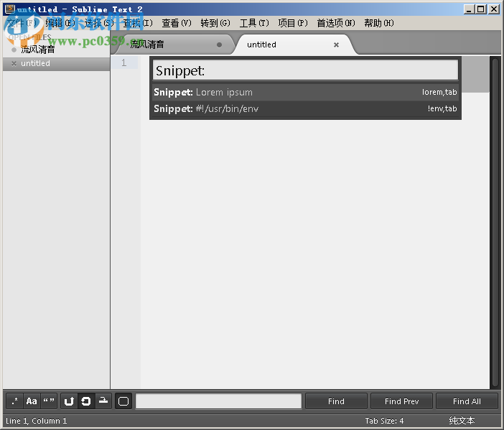Click the Find All button
504x430 pixels.
pyautogui.click(x=467, y=401)
